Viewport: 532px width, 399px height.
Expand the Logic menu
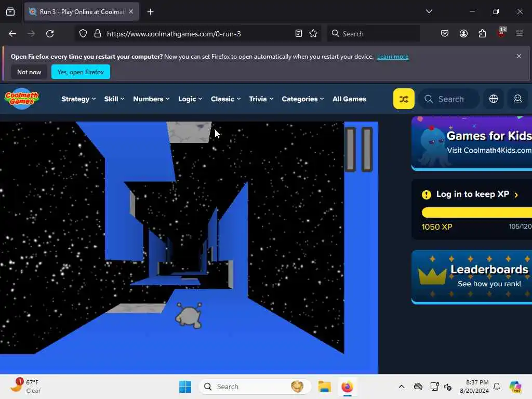[x=190, y=99]
